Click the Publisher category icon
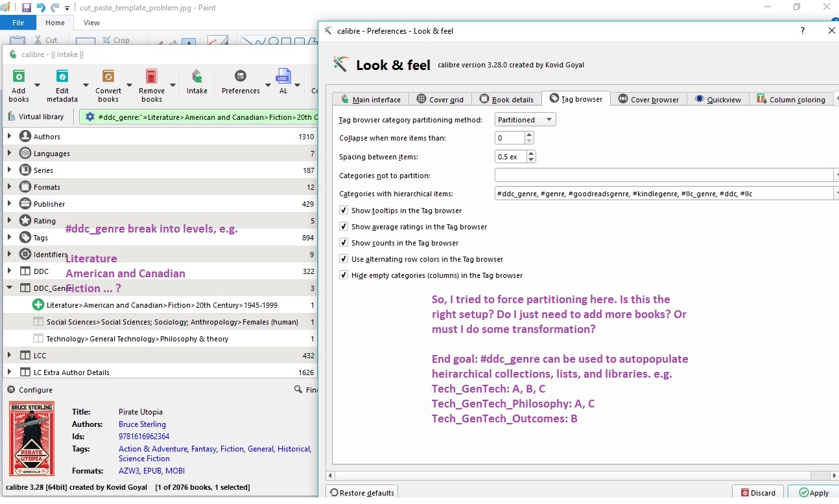 (x=25, y=204)
